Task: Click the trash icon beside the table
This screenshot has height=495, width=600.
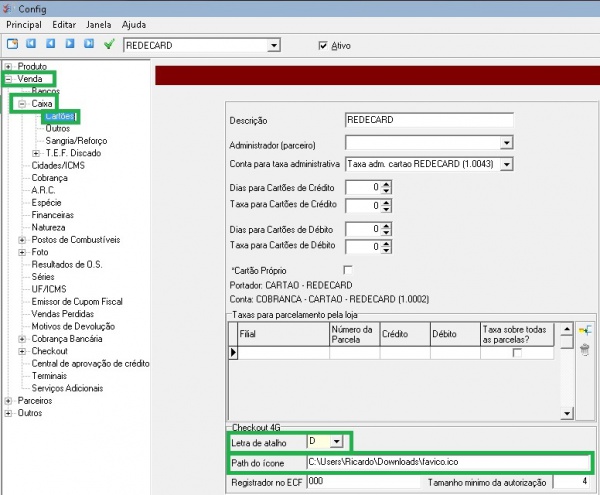Action: point(584,348)
